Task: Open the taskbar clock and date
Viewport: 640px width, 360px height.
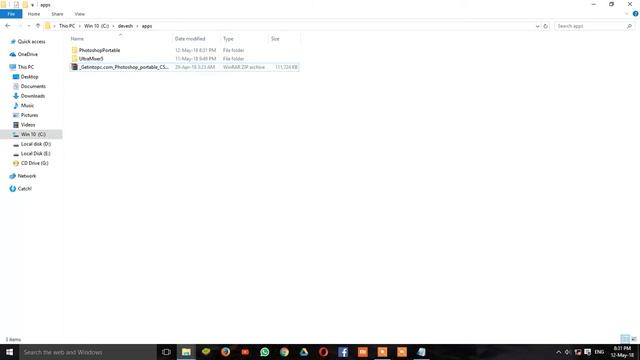Action: (x=622, y=352)
